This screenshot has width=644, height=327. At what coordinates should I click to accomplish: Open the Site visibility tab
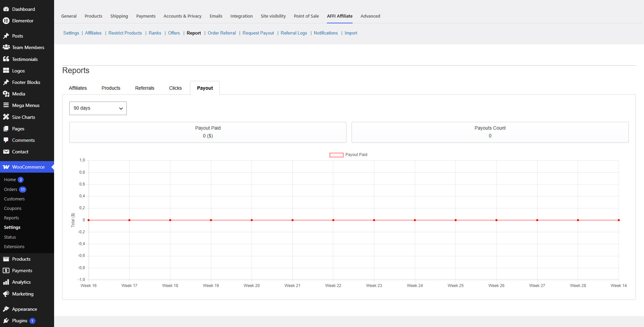click(273, 16)
